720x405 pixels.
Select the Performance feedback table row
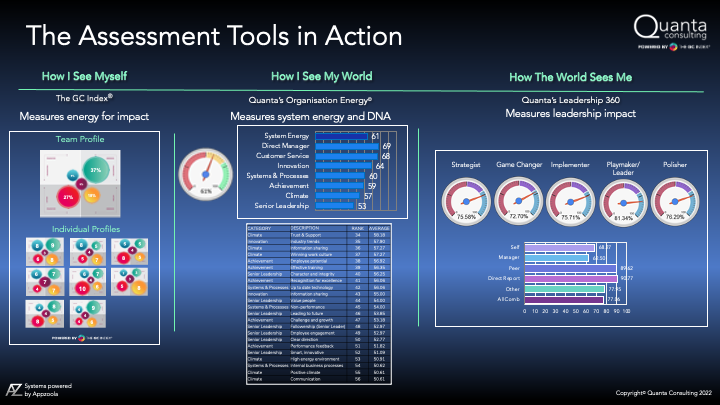click(x=319, y=346)
